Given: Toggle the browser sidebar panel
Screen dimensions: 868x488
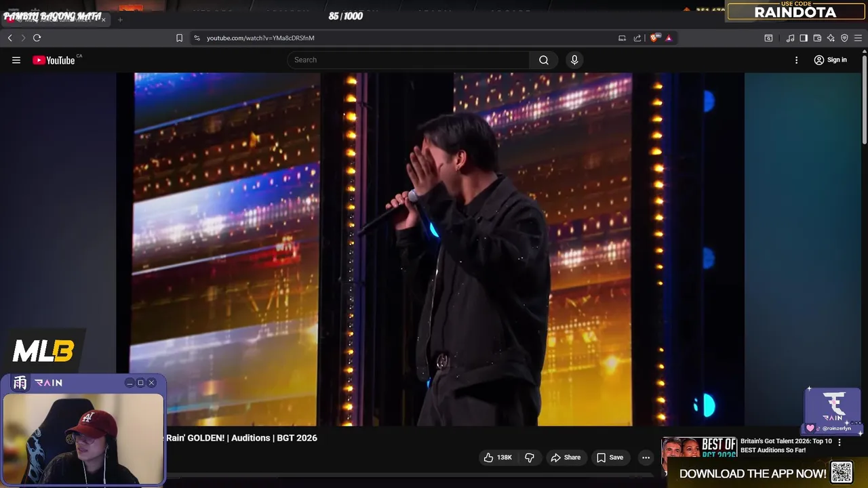Looking at the screenshot, I should [804, 38].
